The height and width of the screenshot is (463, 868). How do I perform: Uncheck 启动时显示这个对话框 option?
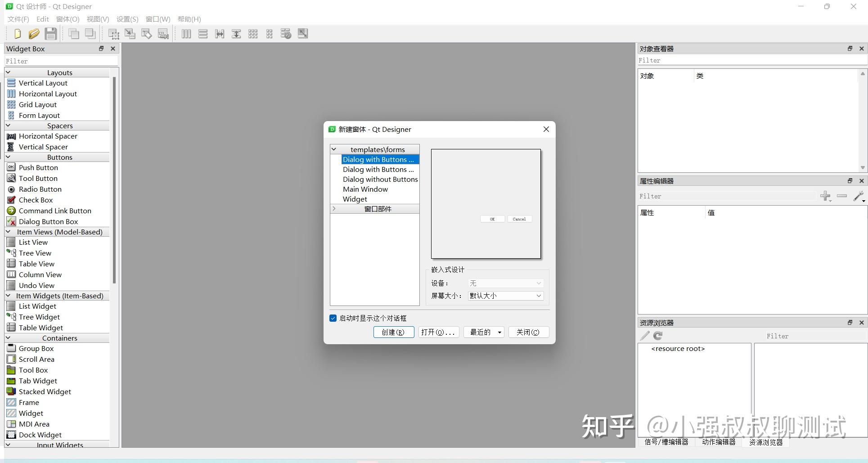coord(333,318)
